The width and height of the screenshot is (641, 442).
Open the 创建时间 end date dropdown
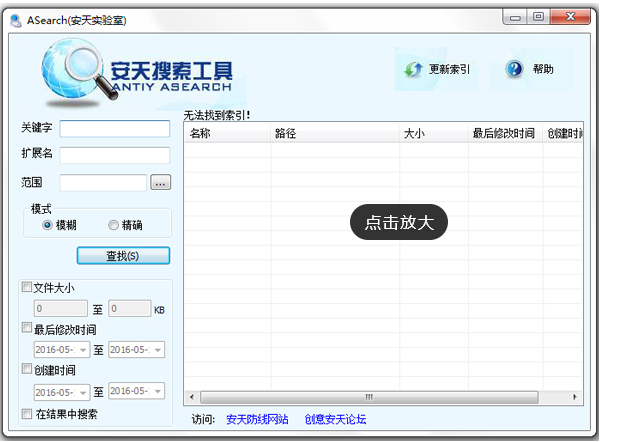[158, 391]
